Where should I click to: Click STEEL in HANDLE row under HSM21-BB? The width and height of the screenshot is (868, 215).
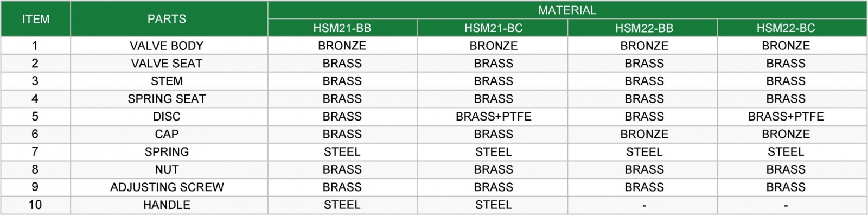coord(342,205)
